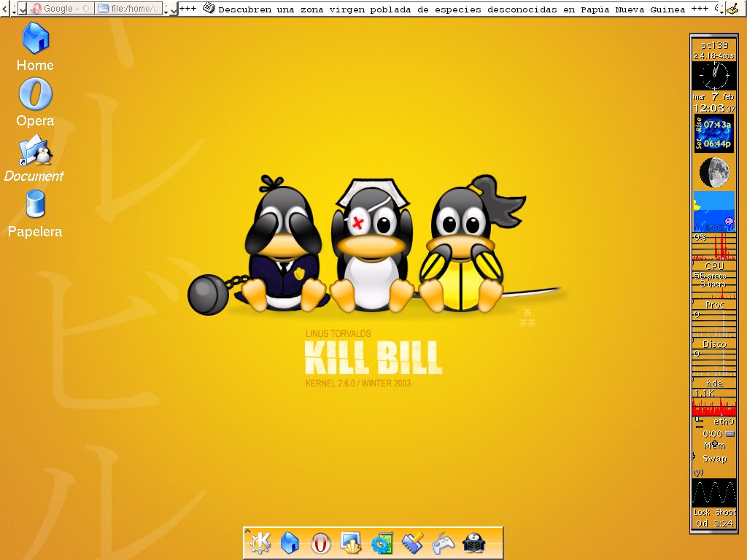Screen dimensions: 747x560
Task: Click the 2.4.18-4cus kernel version text
Action: (x=713, y=55)
